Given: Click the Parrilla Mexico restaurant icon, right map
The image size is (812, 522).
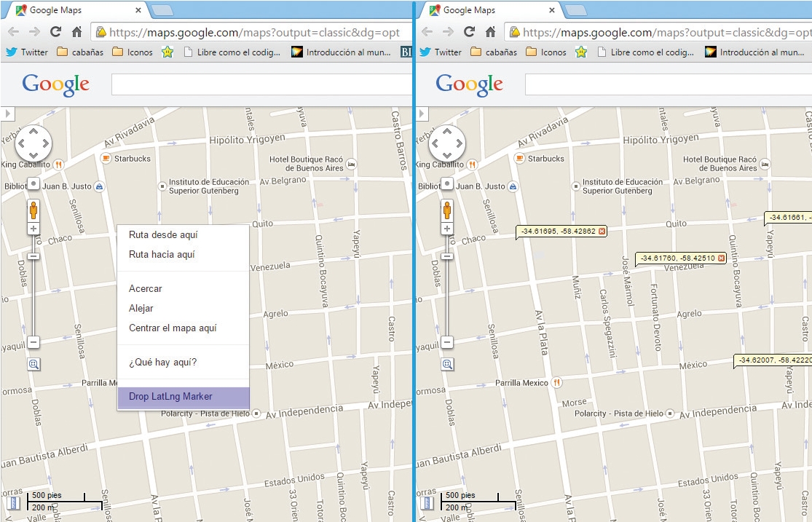Looking at the screenshot, I should click(x=556, y=383).
